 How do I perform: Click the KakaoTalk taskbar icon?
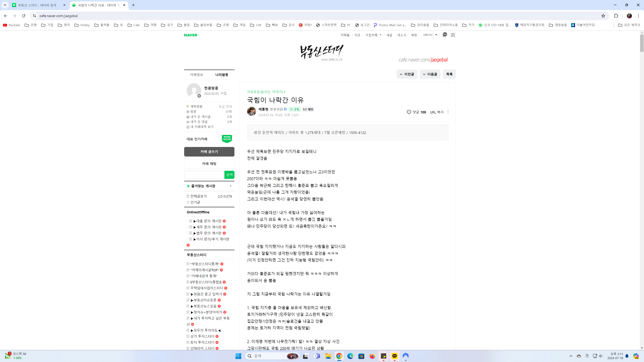tap(394, 356)
